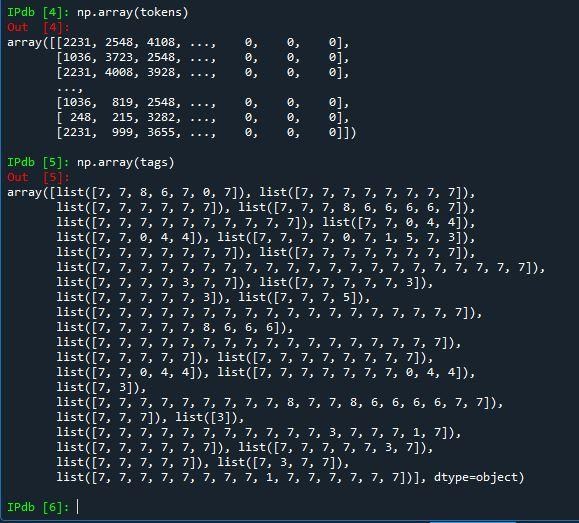Click token value 4008 in tokens array
This screenshot has width=579, height=523.
pos(119,72)
